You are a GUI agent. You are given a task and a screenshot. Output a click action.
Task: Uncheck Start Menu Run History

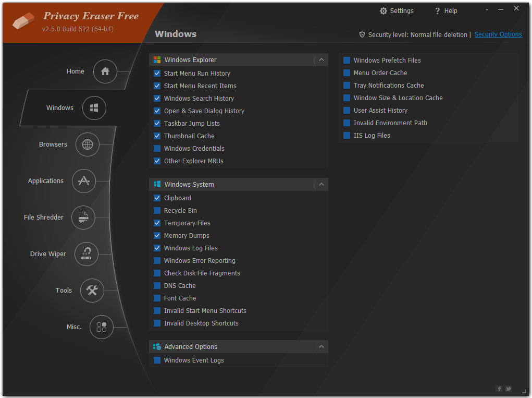157,74
